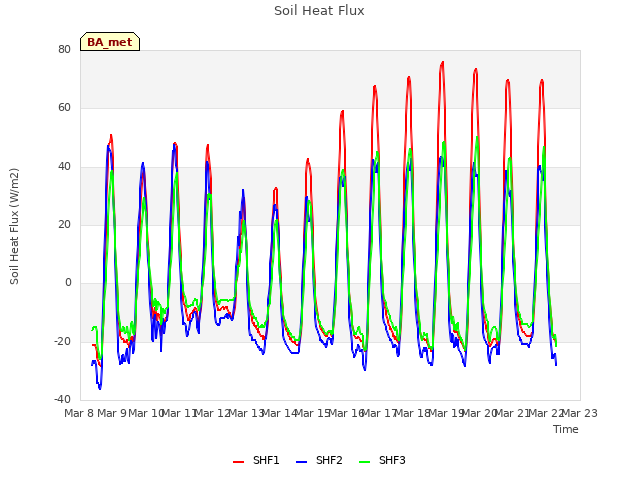Image resolution: width=640 pixels, height=480 pixels.
Task: Toggle SHF1 series in the legend
Action: coord(256,461)
